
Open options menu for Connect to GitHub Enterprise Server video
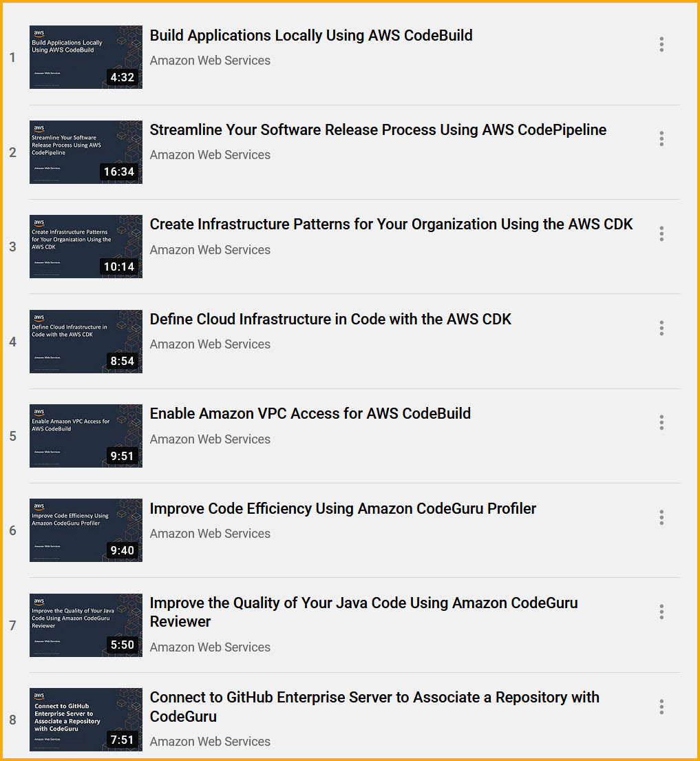[x=661, y=707]
